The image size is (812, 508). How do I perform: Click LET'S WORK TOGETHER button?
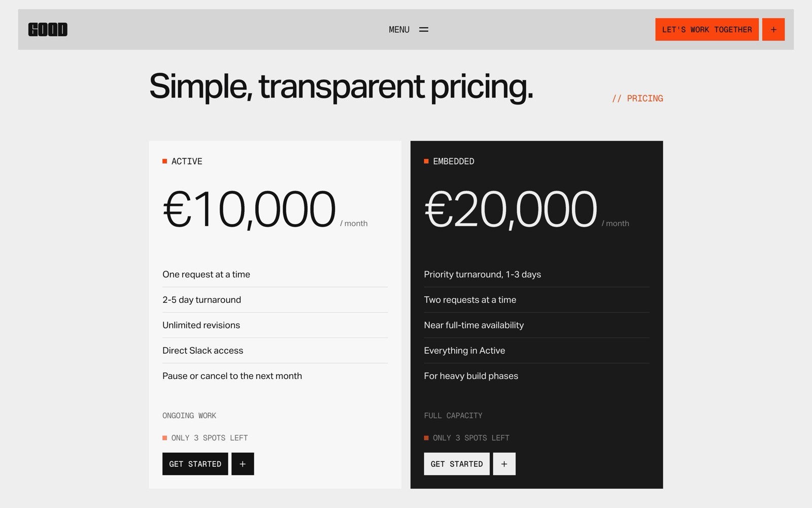point(706,29)
